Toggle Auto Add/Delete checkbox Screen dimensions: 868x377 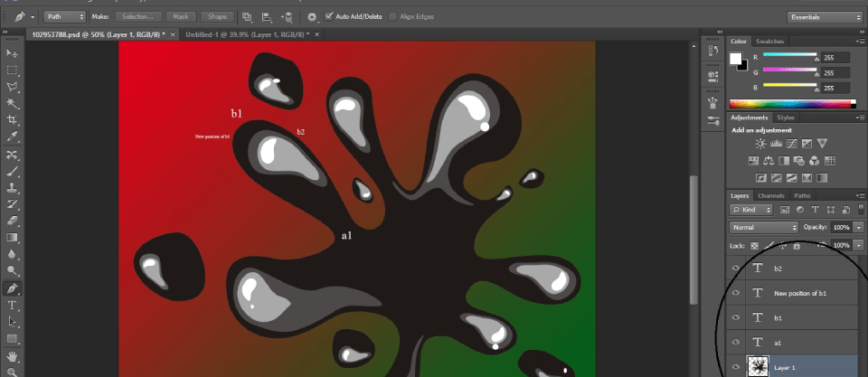329,16
